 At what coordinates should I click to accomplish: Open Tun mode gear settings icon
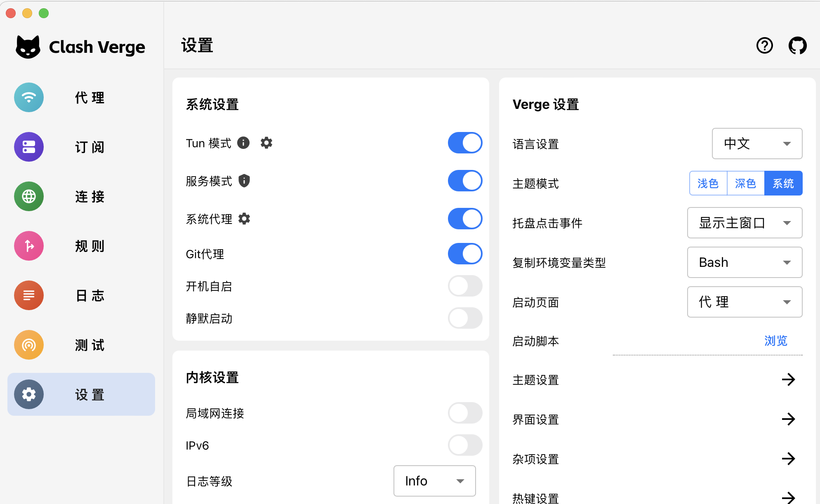266,143
